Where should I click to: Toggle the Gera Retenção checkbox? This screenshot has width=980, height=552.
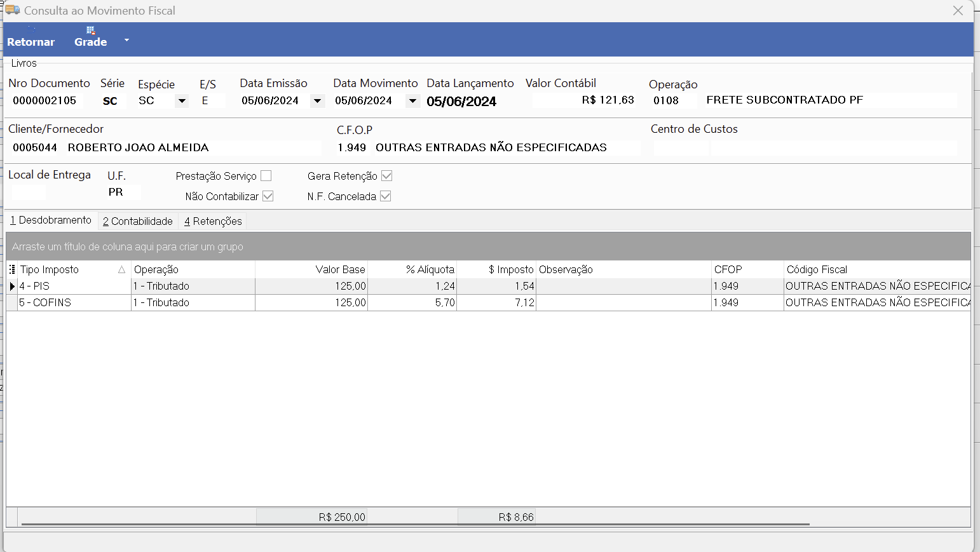pyautogui.click(x=386, y=176)
